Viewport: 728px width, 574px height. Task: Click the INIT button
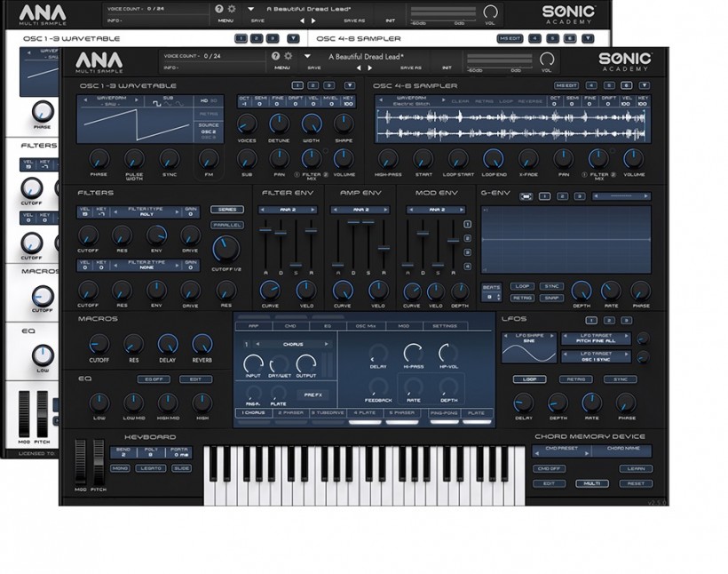click(x=447, y=68)
